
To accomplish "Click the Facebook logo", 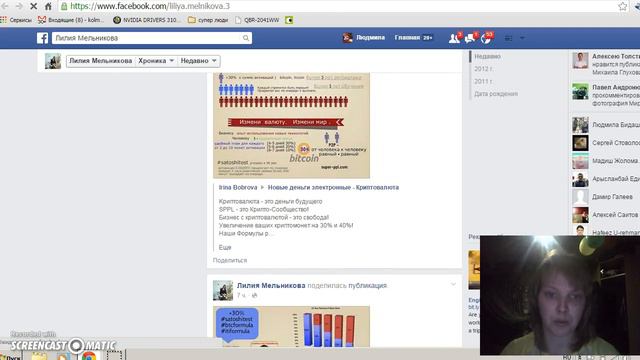I will (x=42, y=38).
